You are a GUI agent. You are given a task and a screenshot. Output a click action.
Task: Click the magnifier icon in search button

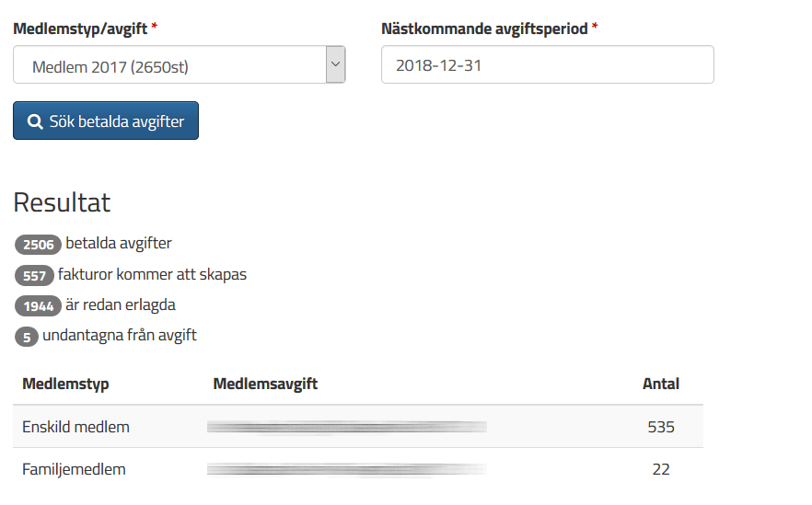click(35, 121)
